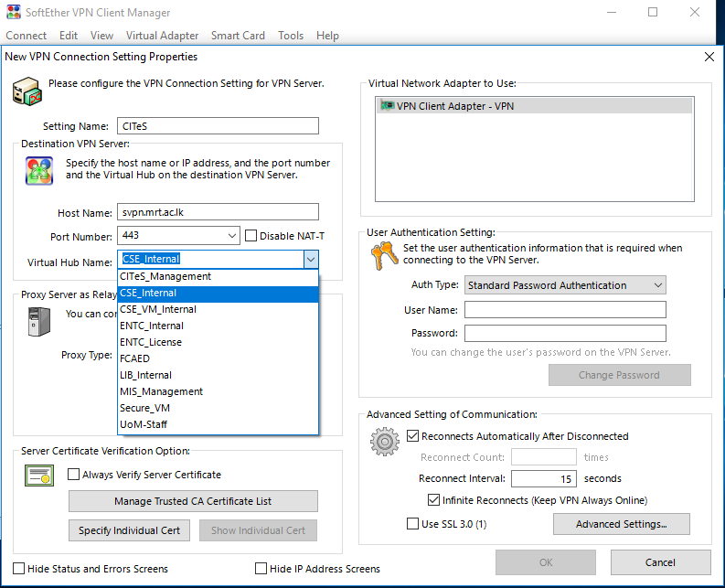Enable Use SSL 3.0 checkbox
The image size is (725, 588).
[x=412, y=524]
